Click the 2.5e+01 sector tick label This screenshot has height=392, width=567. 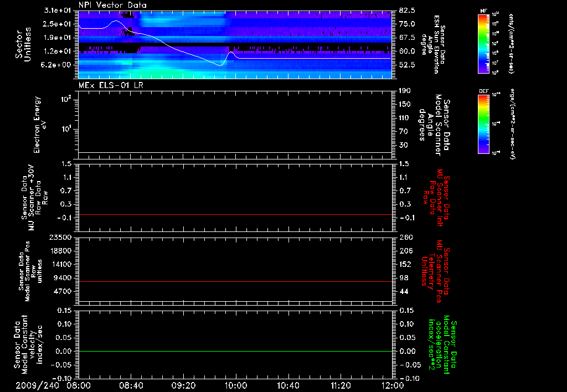coord(58,24)
